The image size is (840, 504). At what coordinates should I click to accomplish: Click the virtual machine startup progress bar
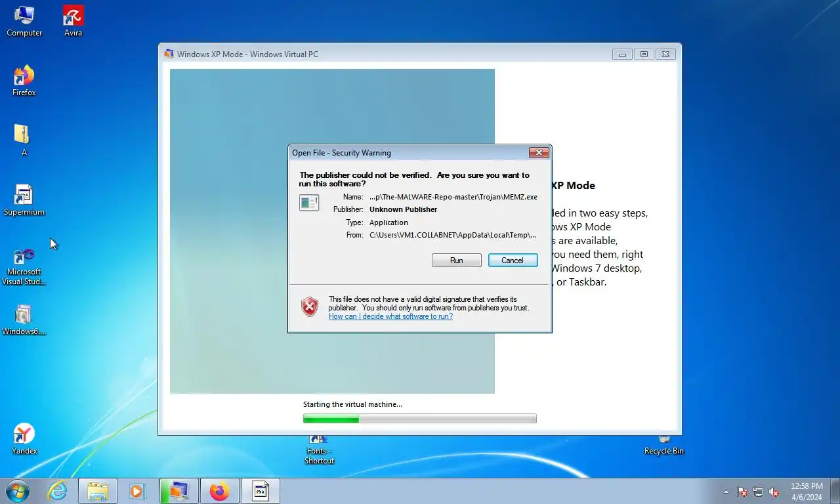click(420, 419)
